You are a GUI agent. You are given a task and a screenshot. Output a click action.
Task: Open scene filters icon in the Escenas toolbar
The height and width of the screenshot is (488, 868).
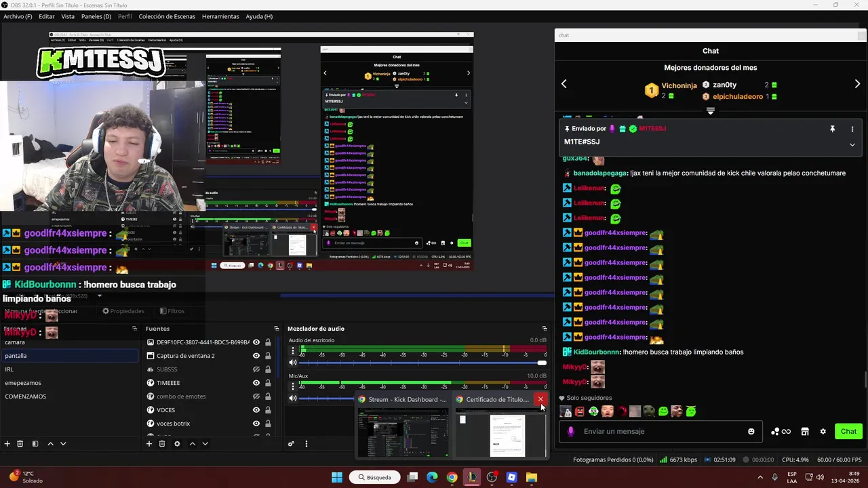point(35,444)
